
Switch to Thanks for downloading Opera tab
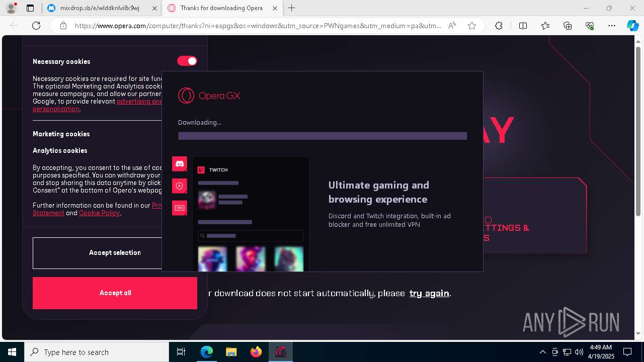pos(221,8)
